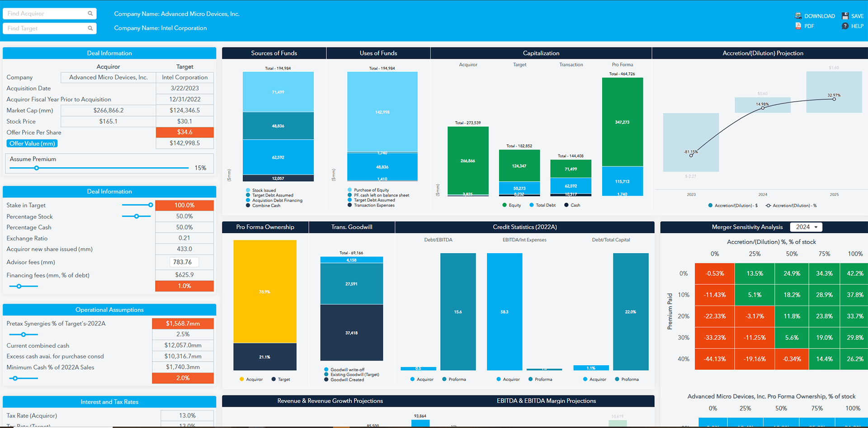The height and width of the screenshot is (428, 868).
Task: Select the Uses of Funds header
Action: (x=378, y=53)
